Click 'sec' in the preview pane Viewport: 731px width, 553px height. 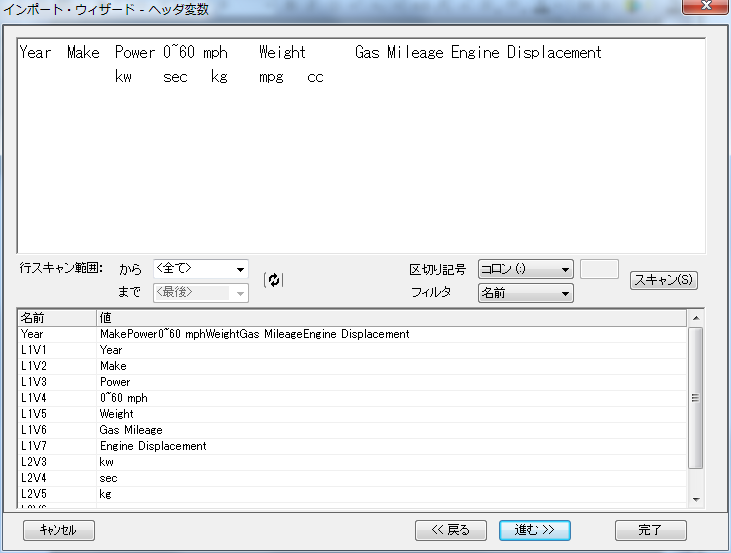[175, 77]
